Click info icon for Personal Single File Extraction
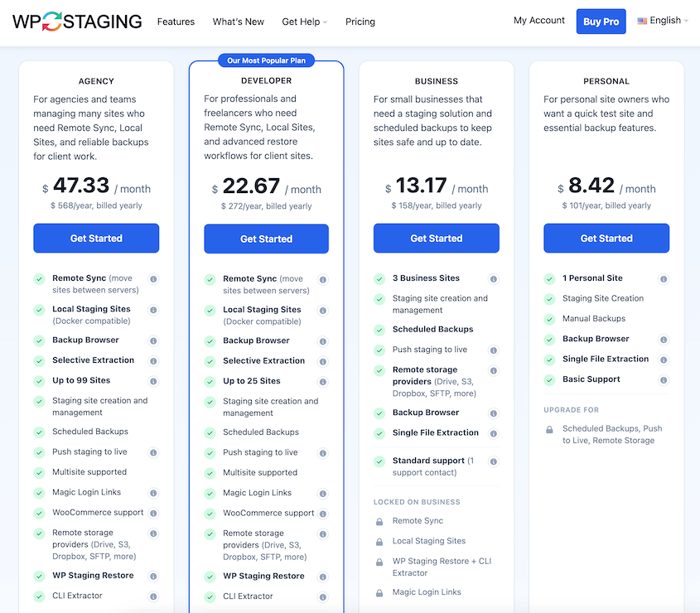700x613 pixels. click(x=664, y=360)
